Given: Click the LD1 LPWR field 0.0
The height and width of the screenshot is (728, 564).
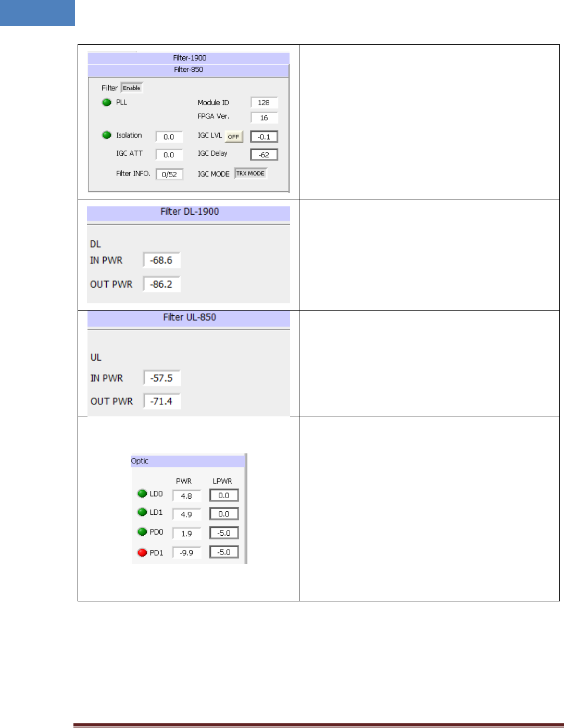Looking at the screenshot, I should [x=224, y=514].
